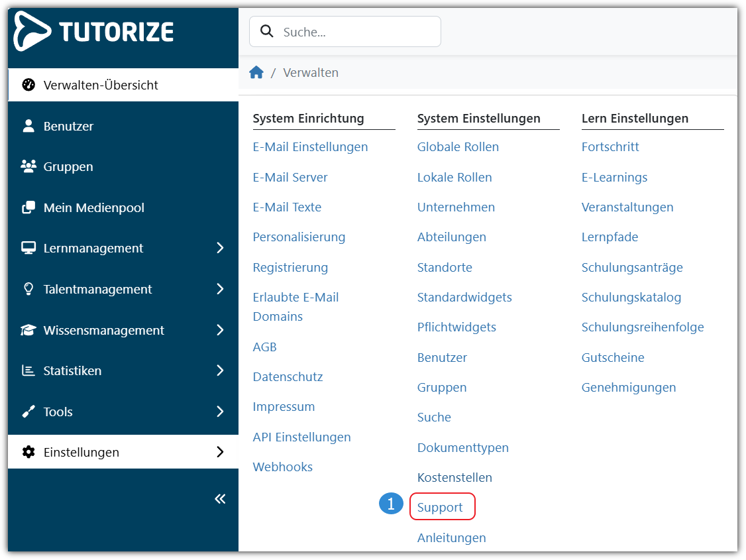746x560 pixels.
Task: Click the Tutorize logo icon
Action: pos(32,31)
